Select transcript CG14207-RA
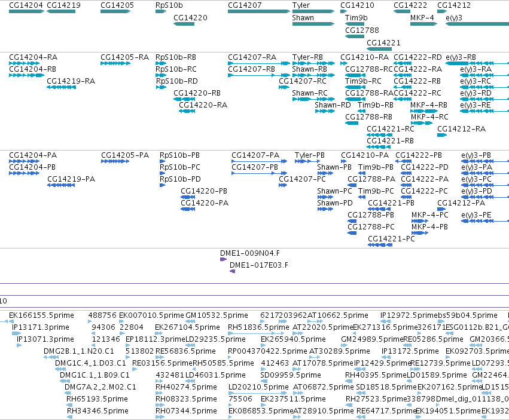Viewport: 509px width, 420px height. tap(252, 57)
